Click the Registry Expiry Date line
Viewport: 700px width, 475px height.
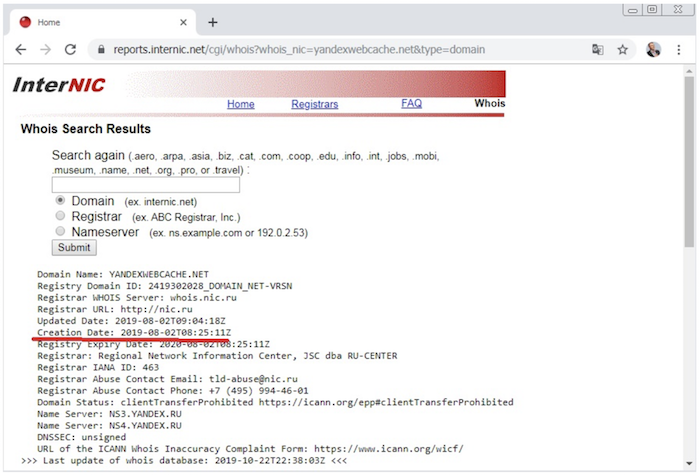coord(154,344)
